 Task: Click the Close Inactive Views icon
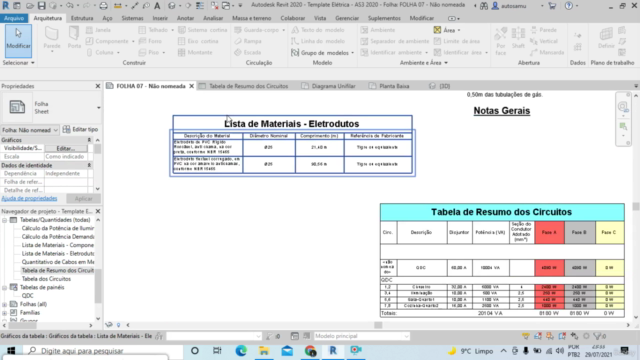coord(214,6)
